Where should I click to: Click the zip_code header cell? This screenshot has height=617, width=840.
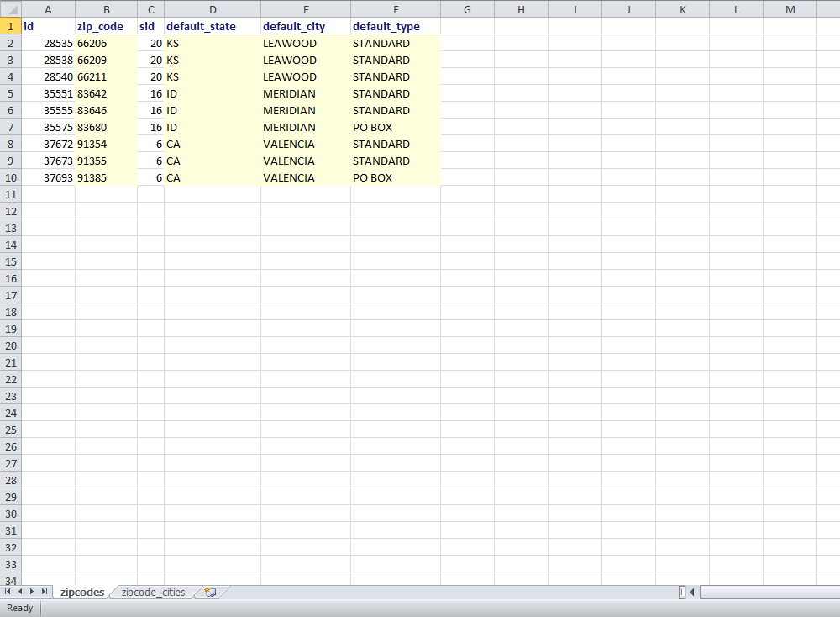[x=106, y=26]
